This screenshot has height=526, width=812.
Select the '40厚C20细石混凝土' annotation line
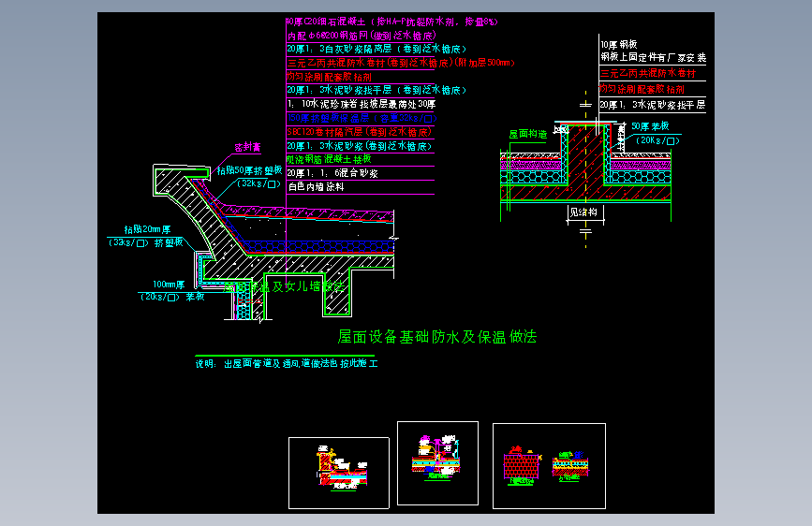(x=392, y=22)
